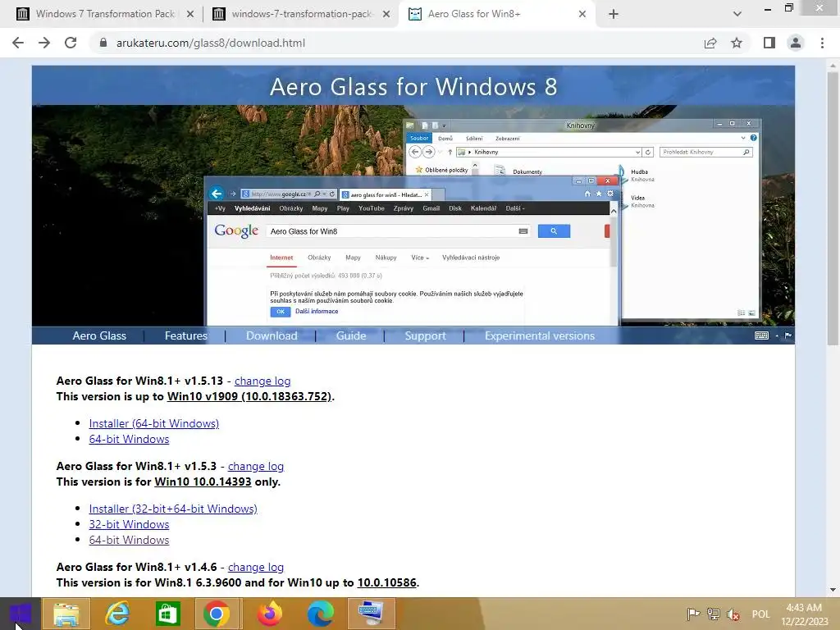Open change log for v1.5.13
This screenshot has width=840, height=630.
coord(262,381)
